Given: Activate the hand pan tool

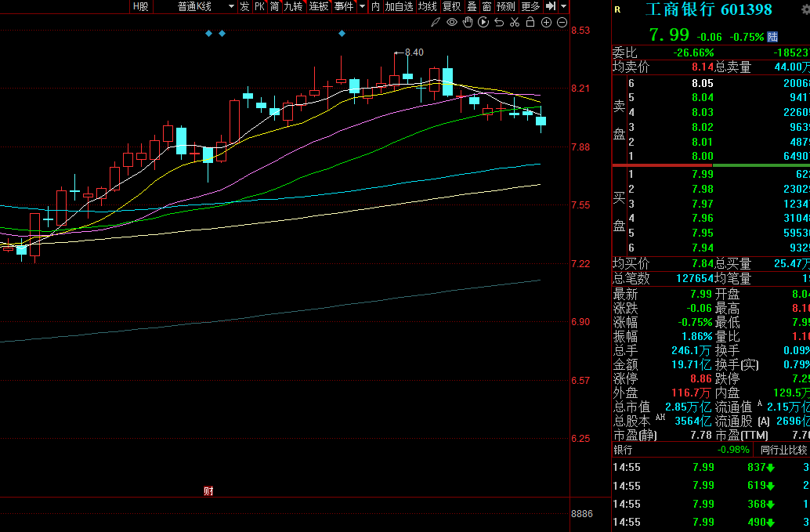Looking at the screenshot, I should [x=467, y=22].
